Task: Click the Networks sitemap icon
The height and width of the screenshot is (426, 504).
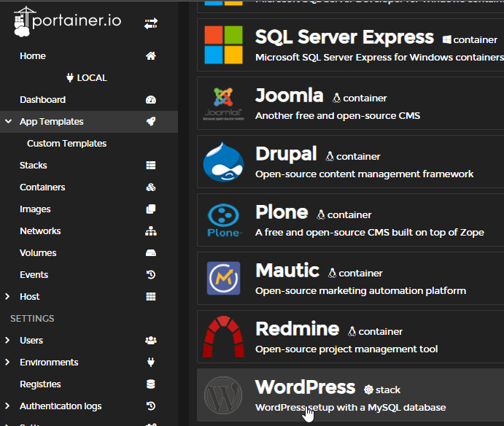Action: [151, 231]
